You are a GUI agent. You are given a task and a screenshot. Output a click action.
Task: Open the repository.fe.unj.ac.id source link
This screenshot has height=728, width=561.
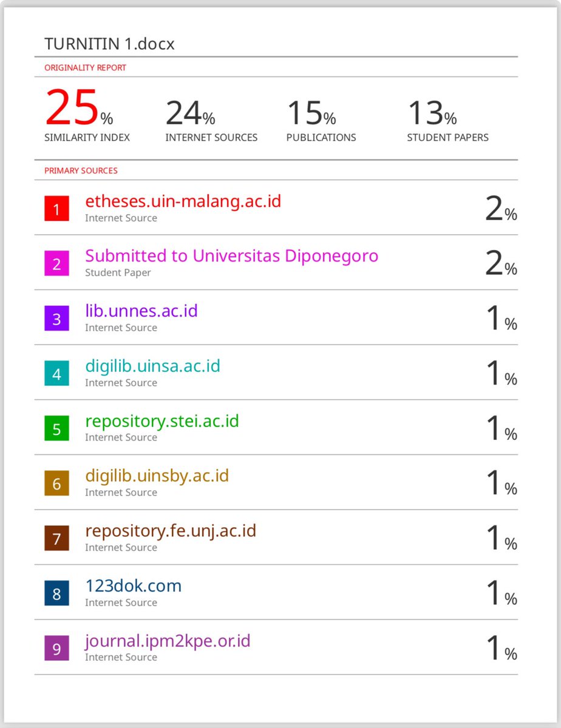coord(171,531)
